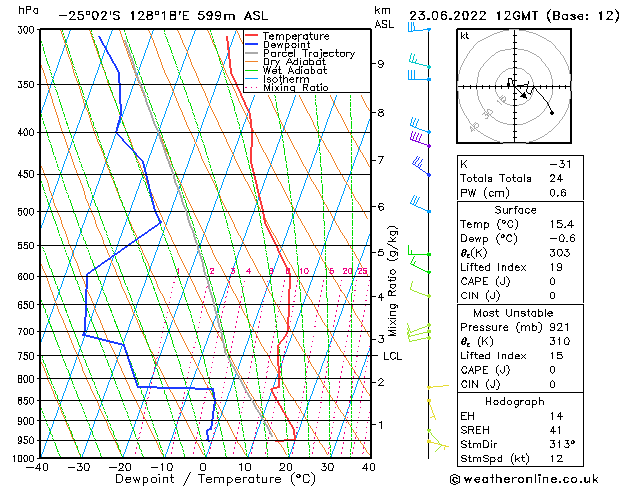The height and width of the screenshot is (486, 629).
Task: Click the 850 hPa pressure axis label
Action: coord(28,401)
